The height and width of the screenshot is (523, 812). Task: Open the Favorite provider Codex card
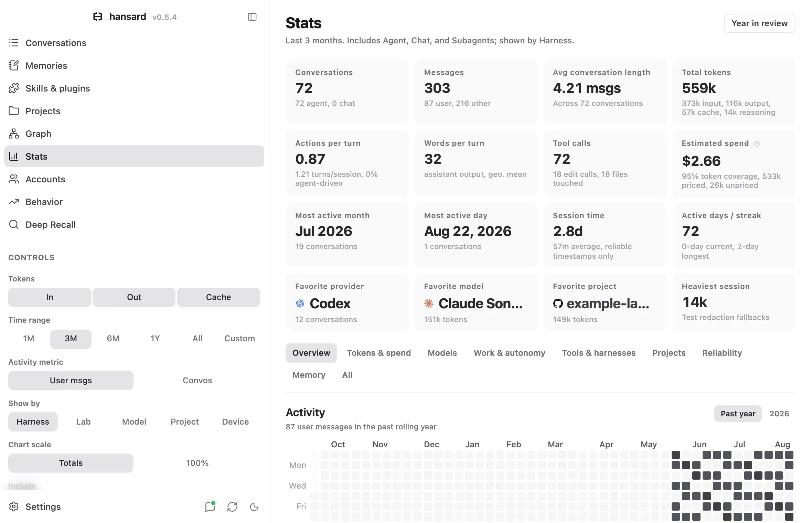pos(347,302)
